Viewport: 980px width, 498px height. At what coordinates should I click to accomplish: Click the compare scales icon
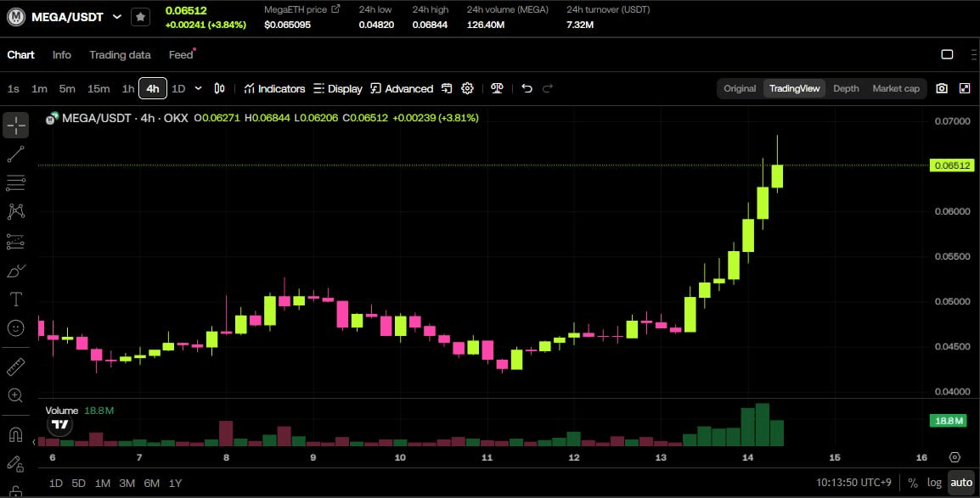coord(497,88)
